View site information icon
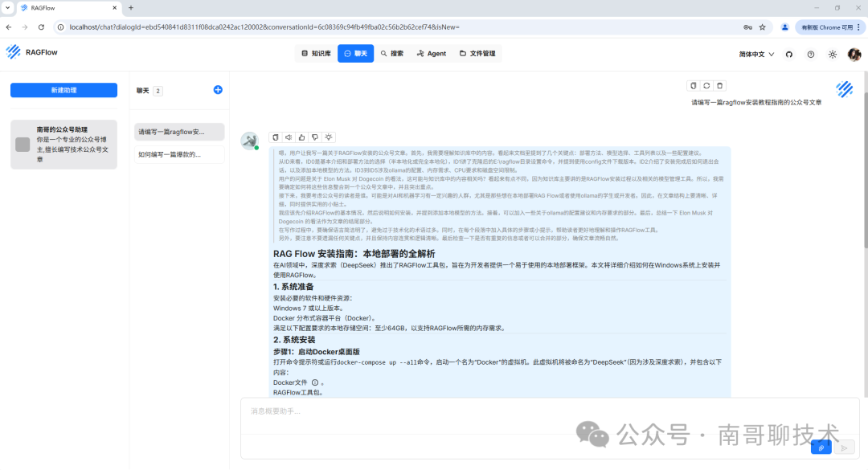 [x=60, y=27]
